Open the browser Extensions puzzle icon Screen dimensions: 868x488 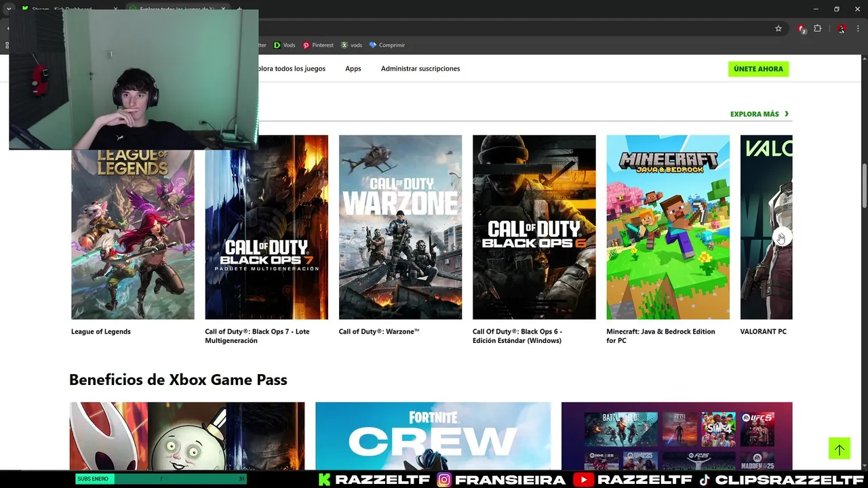pyautogui.click(x=818, y=28)
